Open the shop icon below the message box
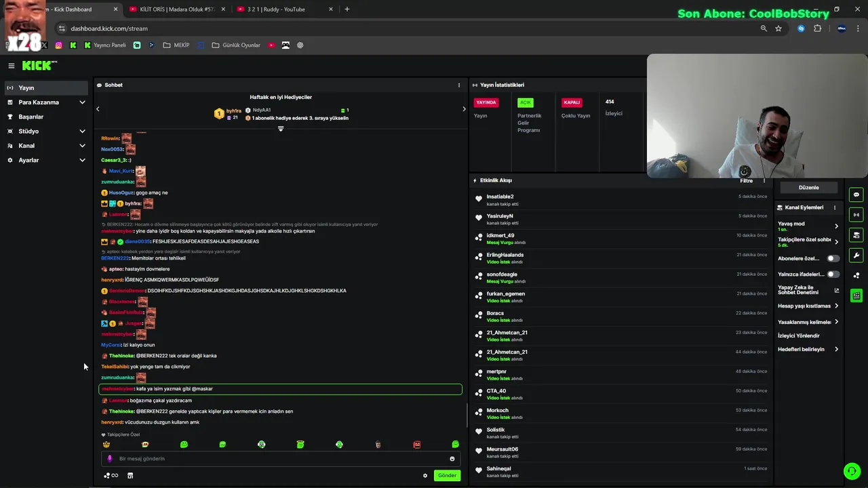868x488 pixels. (130, 476)
